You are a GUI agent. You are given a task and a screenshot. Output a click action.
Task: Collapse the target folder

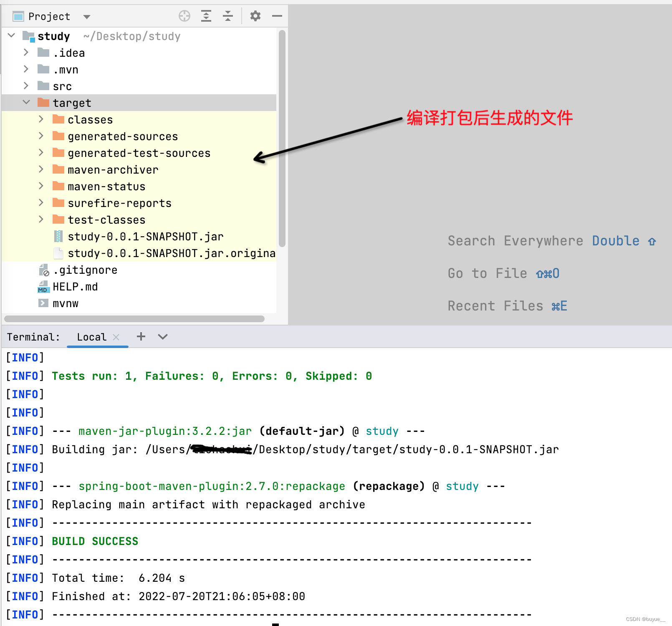tap(26, 102)
